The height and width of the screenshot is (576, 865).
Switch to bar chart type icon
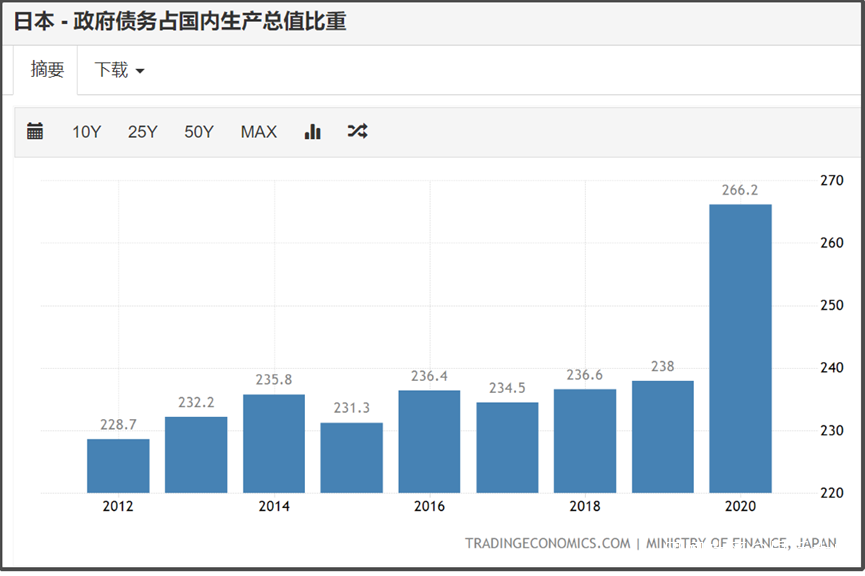coord(312,131)
